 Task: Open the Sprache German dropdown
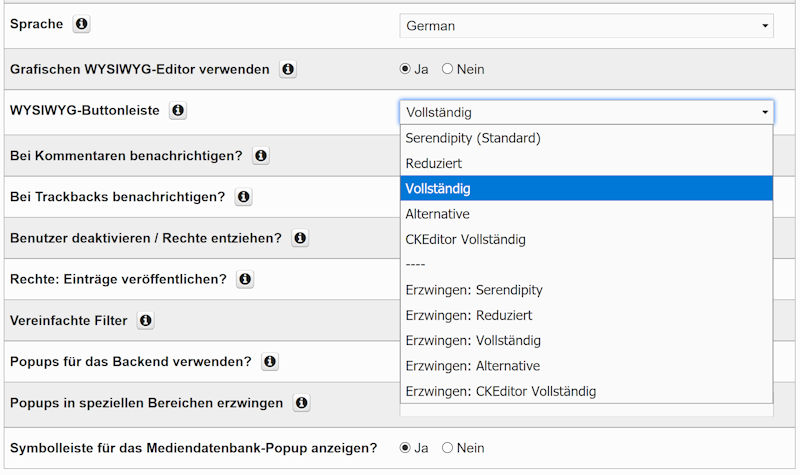(x=586, y=25)
